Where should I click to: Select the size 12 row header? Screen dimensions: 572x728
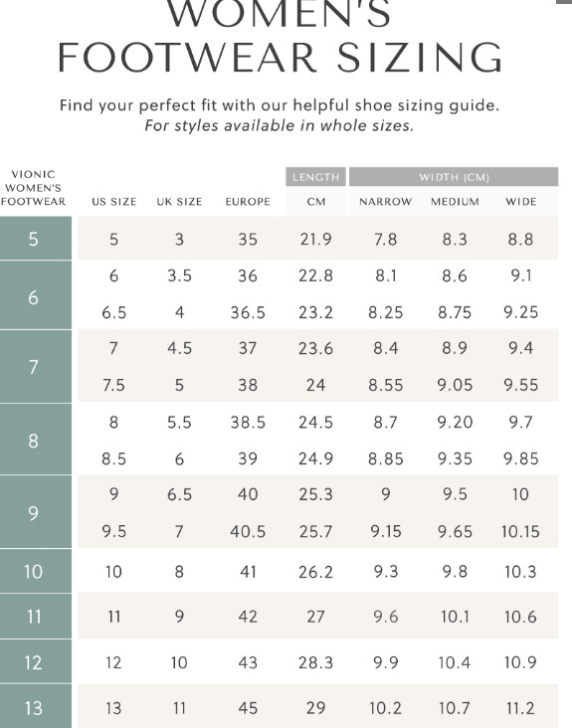(x=36, y=661)
